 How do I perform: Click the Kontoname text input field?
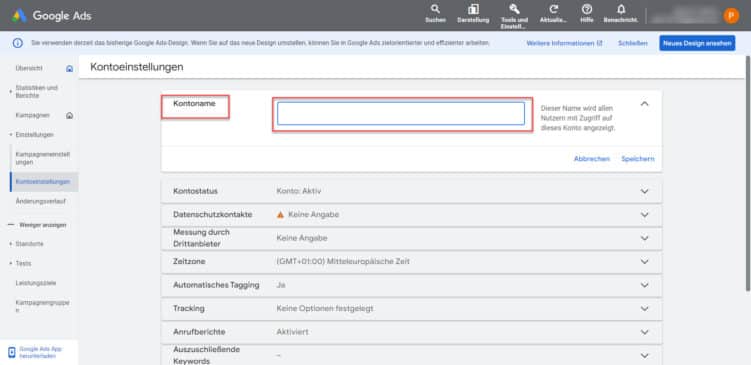pyautogui.click(x=401, y=114)
